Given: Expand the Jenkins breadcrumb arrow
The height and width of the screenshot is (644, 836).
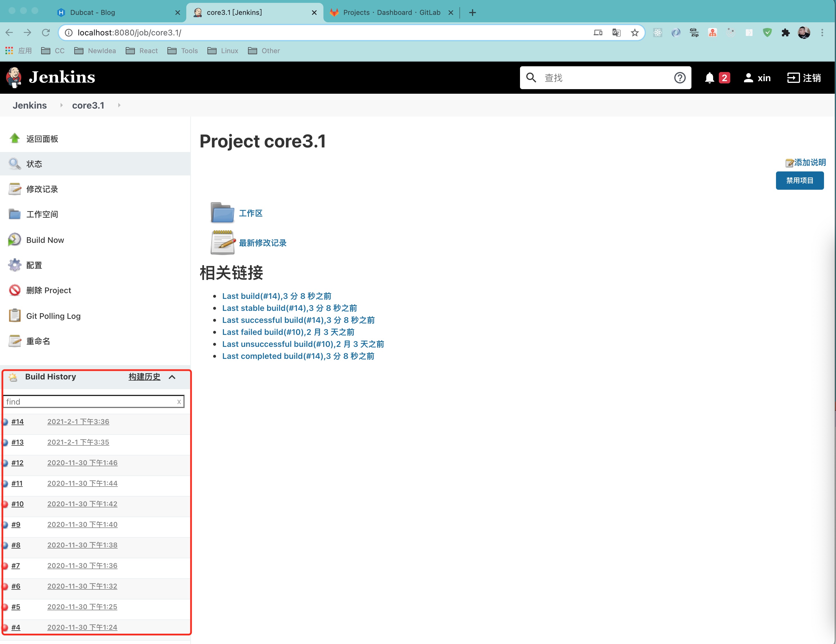Looking at the screenshot, I should point(61,105).
